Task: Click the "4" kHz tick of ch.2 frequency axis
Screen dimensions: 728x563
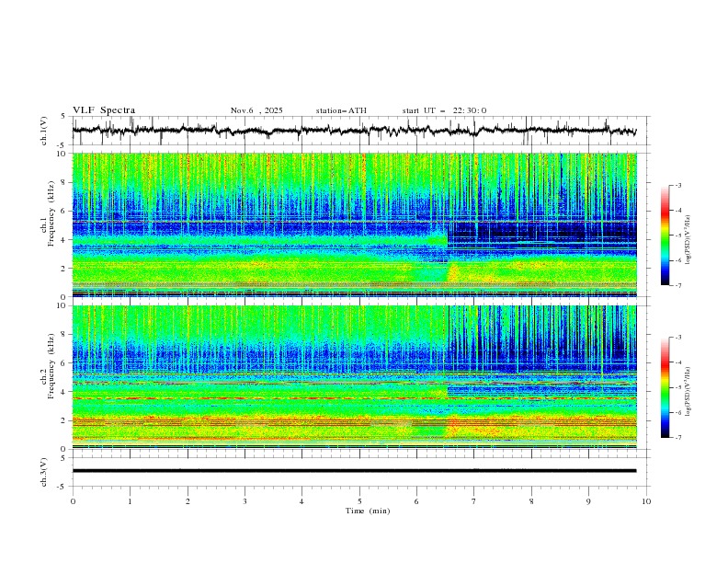Action: click(64, 392)
